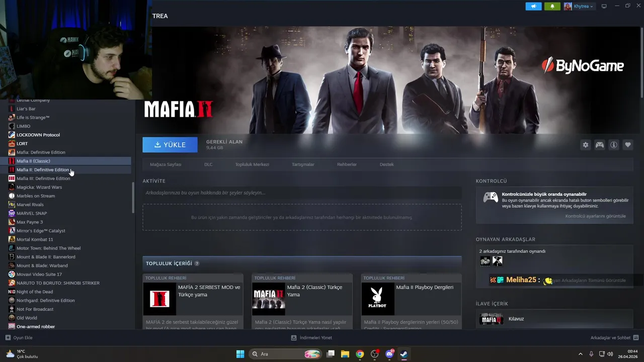Open the Mağaza Sayfası tab
Screen dimensions: 644x362
166,164
